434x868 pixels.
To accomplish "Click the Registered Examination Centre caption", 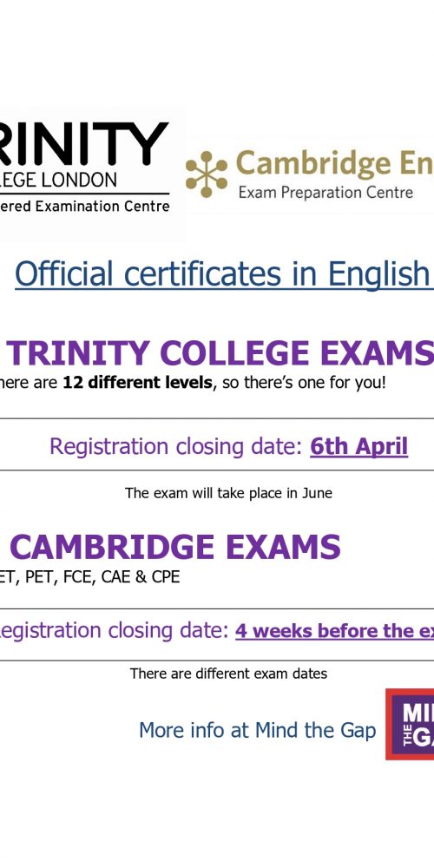I will tap(85, 207).
